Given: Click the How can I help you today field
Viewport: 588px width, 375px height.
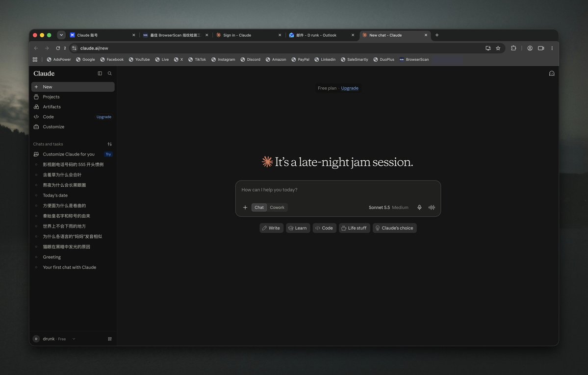Looking at the screenshot, I should point(338,190).
